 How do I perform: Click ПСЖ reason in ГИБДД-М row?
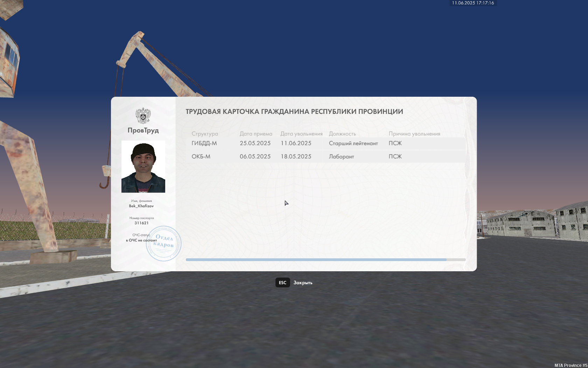395,143
